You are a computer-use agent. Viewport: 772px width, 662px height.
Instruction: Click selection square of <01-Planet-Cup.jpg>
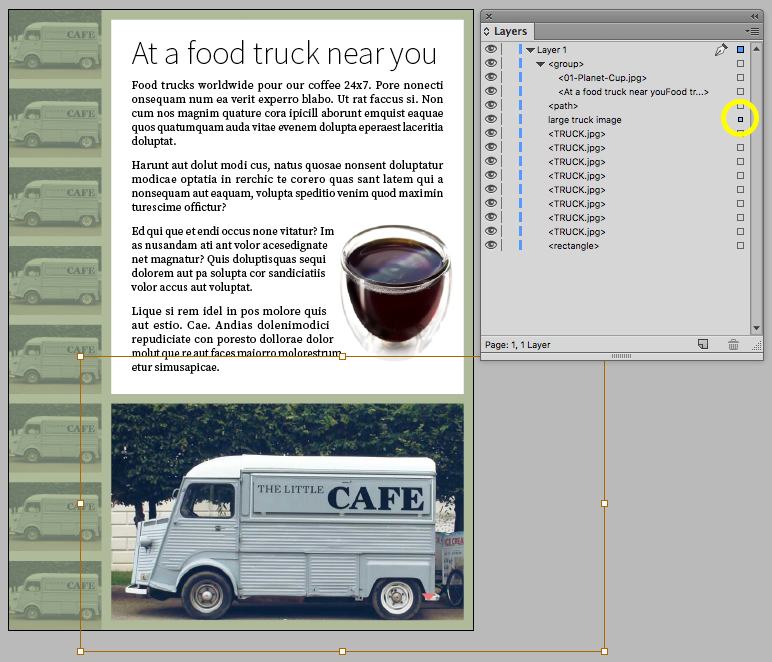coord(740,77)
